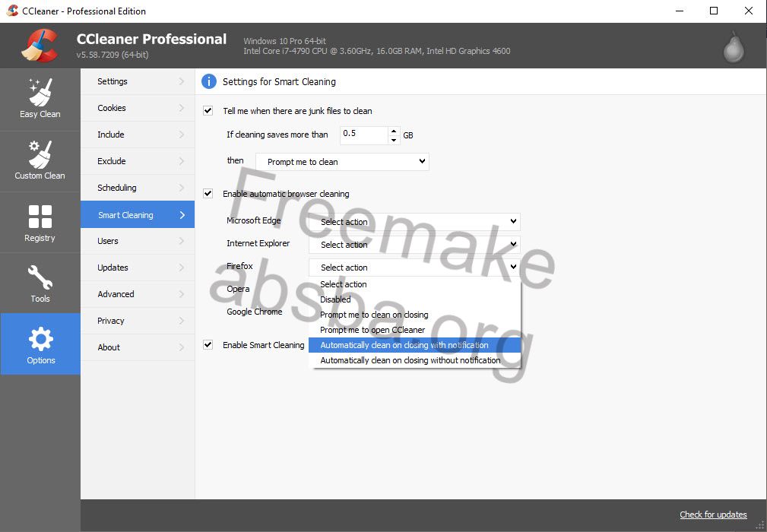Image resolution: width=767 pixels, height=532 pixels.
Task: Choose 'Automatically clean on closing without notification'
Action: pyautogui.click(x=414, y=360)
